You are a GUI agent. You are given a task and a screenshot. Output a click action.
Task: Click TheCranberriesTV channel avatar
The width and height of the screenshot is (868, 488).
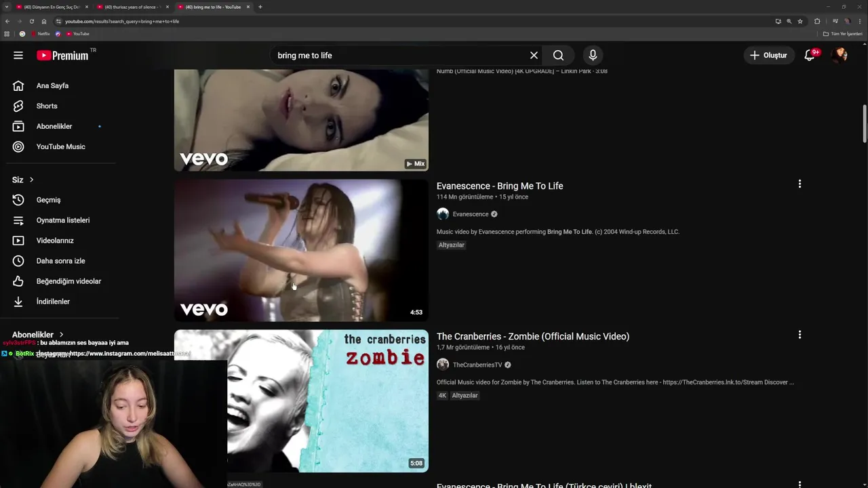tap(443, 365)
